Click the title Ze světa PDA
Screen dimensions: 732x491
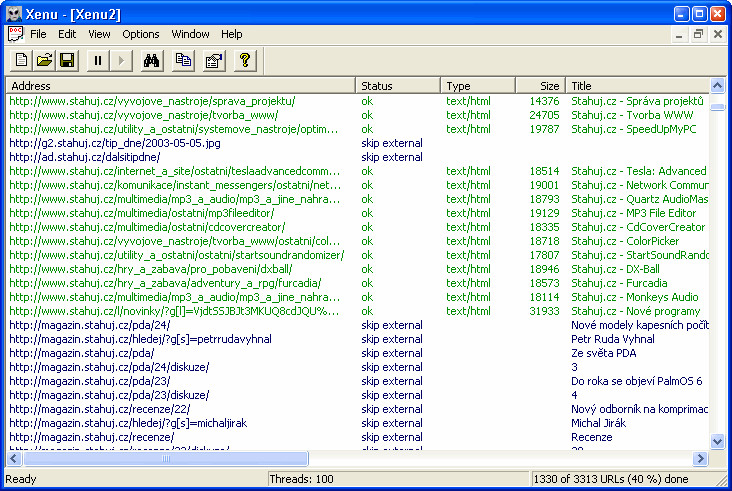coord(604,353)
